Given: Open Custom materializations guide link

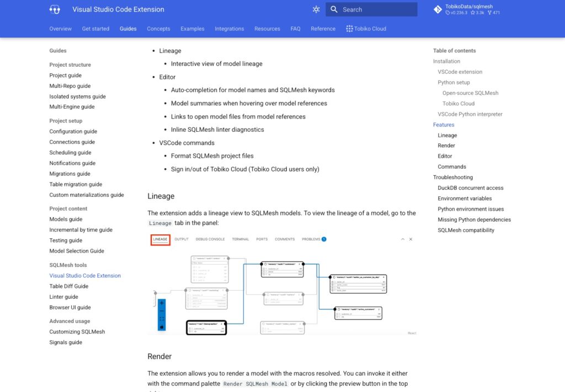Looking at the screenshot, I should click(87, 195).
